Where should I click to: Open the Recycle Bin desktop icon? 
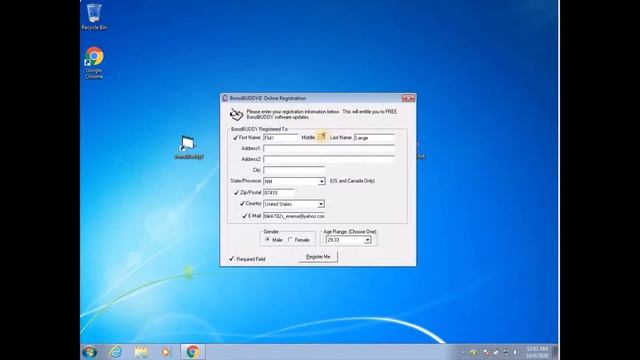click(x=94, y=16)
